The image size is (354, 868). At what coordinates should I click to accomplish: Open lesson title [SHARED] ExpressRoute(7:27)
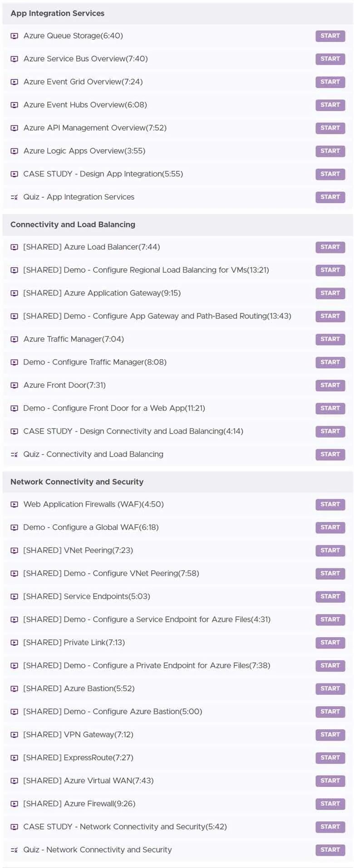78,758
